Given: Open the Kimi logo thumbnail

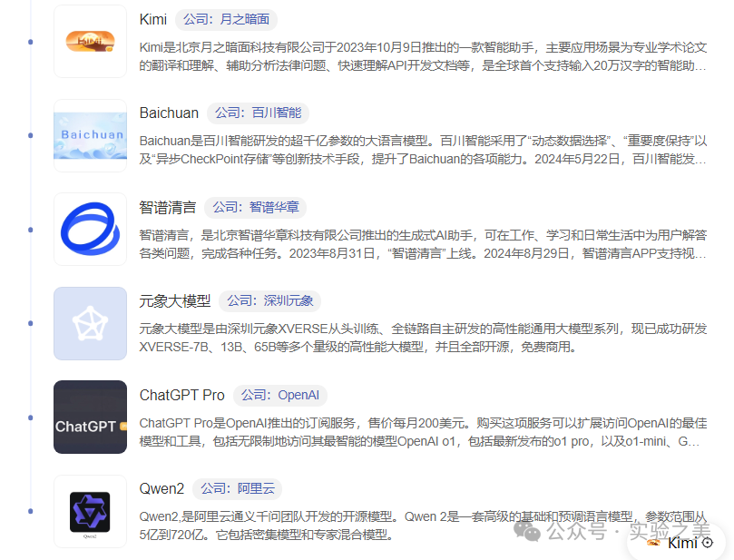Looking at the screenshot, I should 91,41.
